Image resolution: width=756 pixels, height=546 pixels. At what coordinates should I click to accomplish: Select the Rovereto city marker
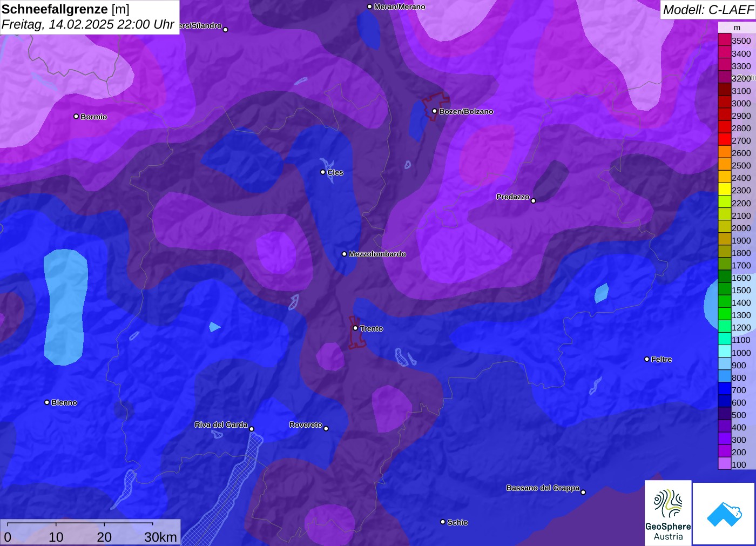326,428
